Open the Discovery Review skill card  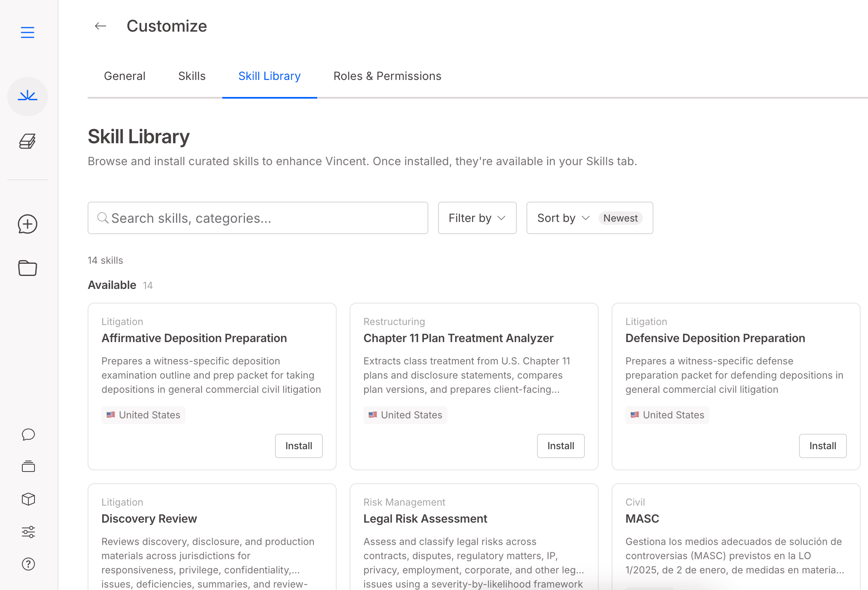coord(212,537)
